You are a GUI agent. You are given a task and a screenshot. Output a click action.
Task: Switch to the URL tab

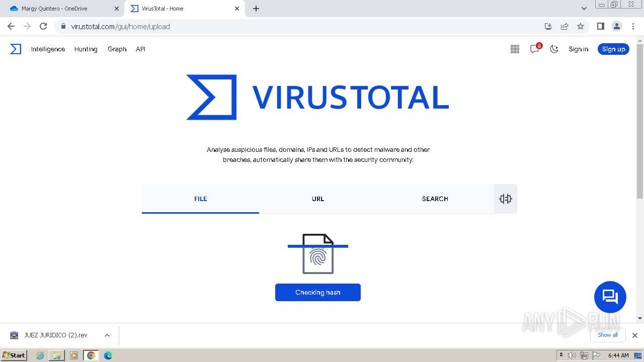coord(318,199)
